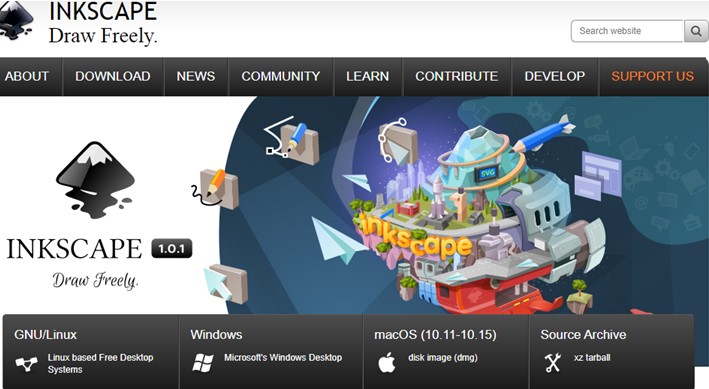This screenshot has height=389, width=709.
Task: Click the Windows flag icon
Action: click(x=203, y=362)
